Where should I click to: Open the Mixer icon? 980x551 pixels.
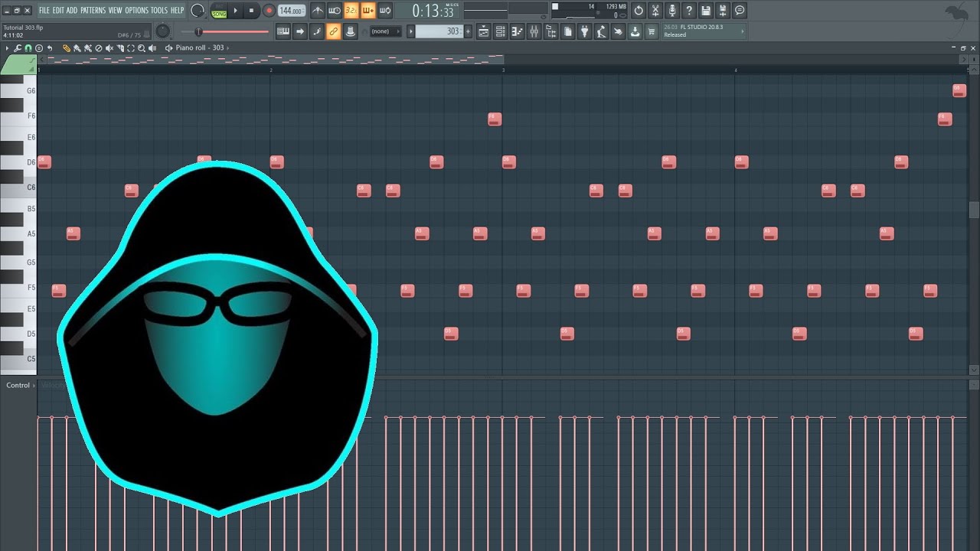coord(534,31)
